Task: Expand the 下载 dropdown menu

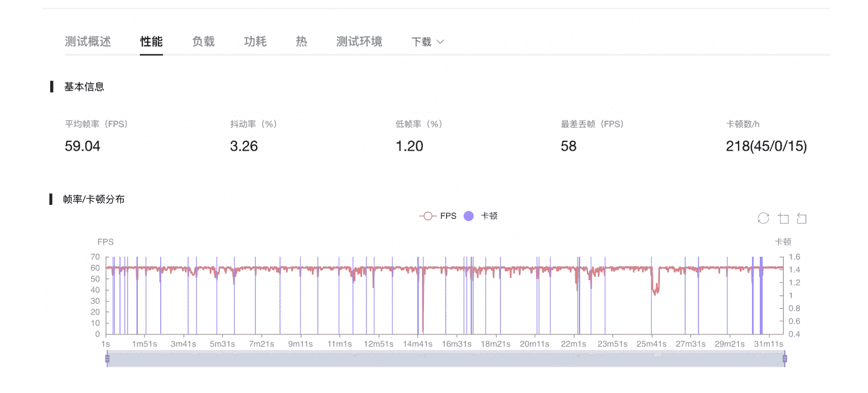Action: coord(427,42)
